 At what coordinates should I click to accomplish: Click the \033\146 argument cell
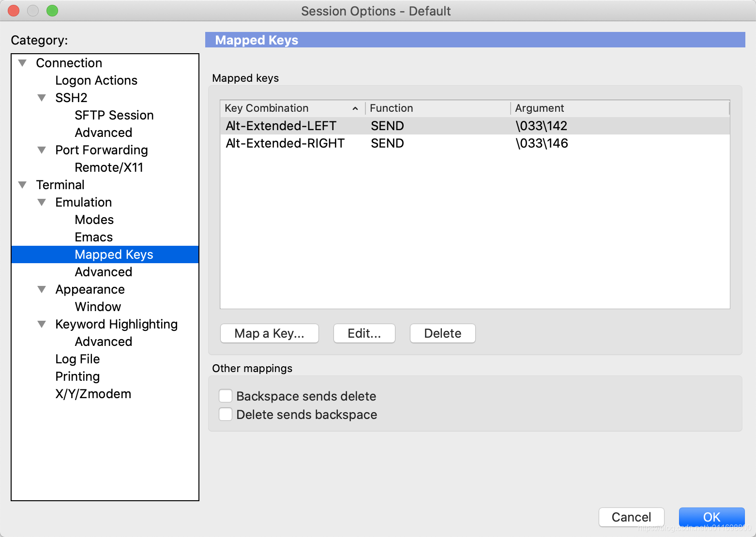tap(542, 143)
